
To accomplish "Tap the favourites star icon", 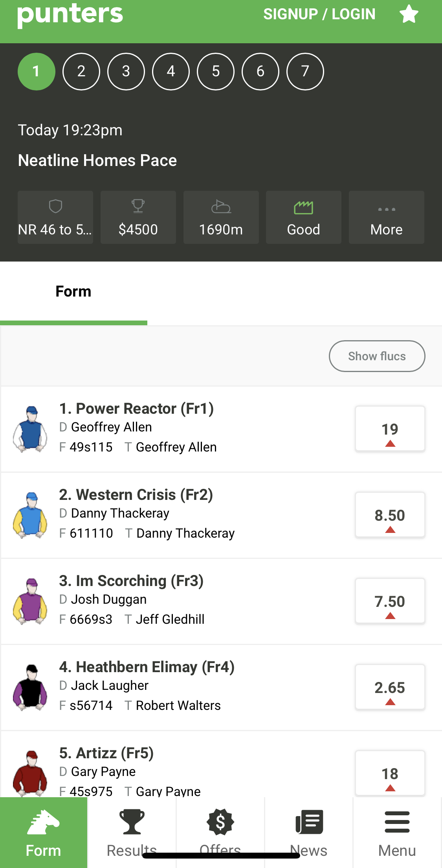I will (x=409, y=14).
